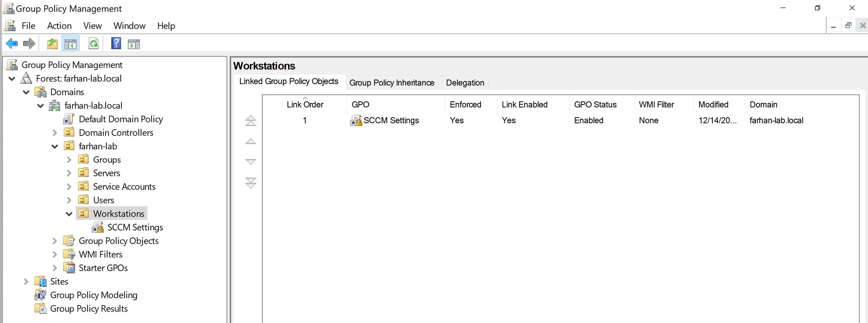Move link to top with double-up arrow
This screenshot has height=323, width=868.
[250, 120]
